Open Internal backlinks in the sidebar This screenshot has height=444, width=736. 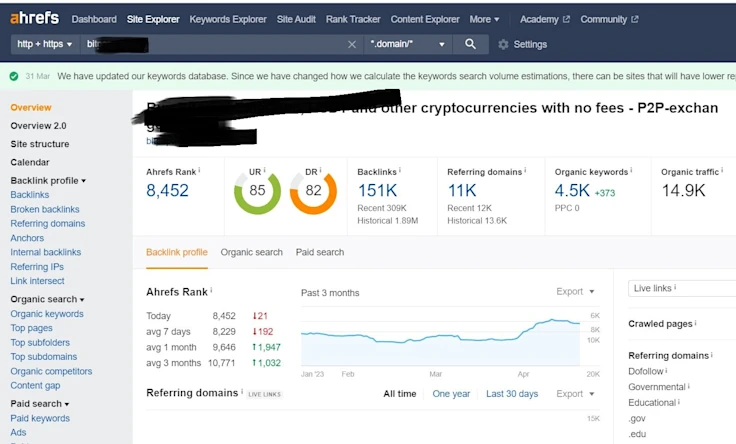click(x=46, y=252)
